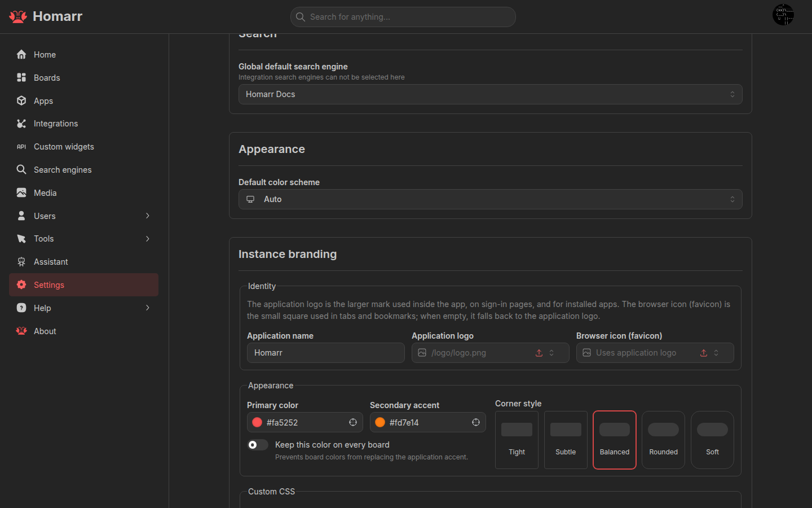Open the user avatar menu
Viewport: 812px width, 508px height.
point(783,15)
